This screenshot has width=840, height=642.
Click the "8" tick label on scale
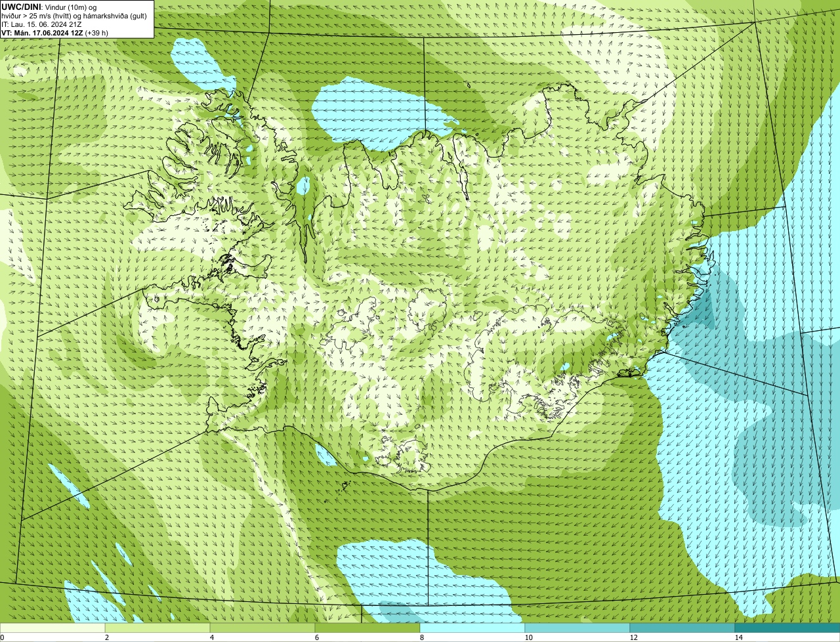421,637
